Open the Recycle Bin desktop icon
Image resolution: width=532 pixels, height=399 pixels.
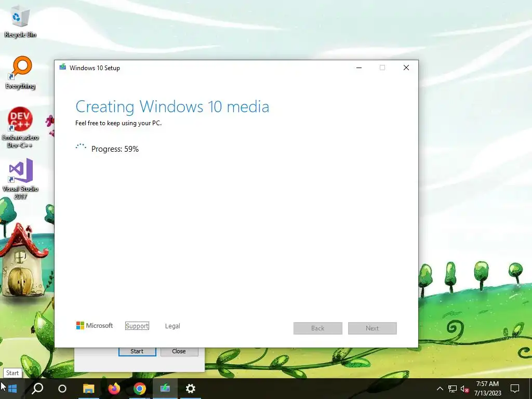(x=20, y=22)
